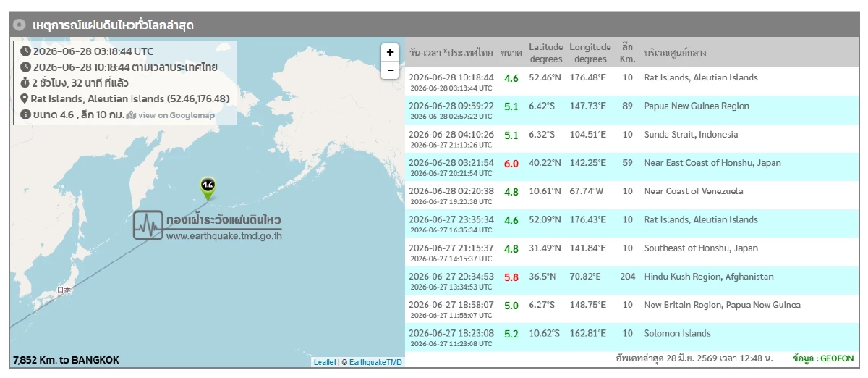
Task: Click the 'เหตุการณ์แผ่นดินไหวทั่วโลกล่าสุด' panel title
Action: 113,25
